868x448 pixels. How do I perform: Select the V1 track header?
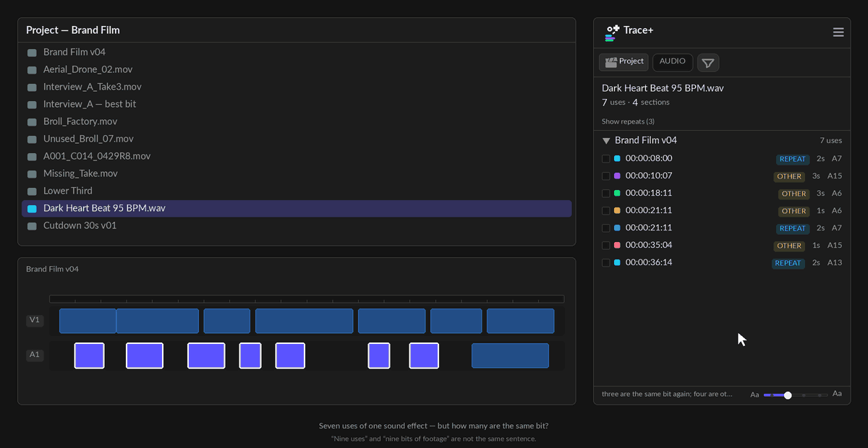click(x=35, y=320)
